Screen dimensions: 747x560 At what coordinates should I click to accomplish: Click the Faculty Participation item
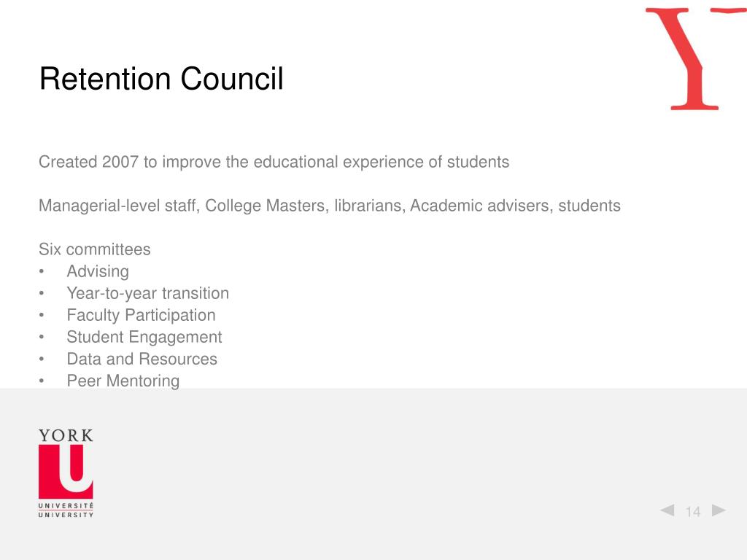pyautogui.click(x=141, y=315)
